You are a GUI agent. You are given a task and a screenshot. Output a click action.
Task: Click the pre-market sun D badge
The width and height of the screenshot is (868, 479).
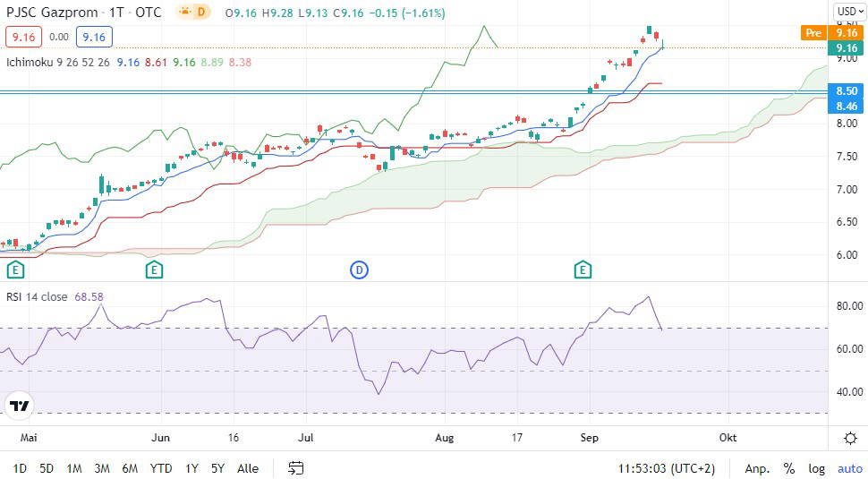(x=193, y=12)
